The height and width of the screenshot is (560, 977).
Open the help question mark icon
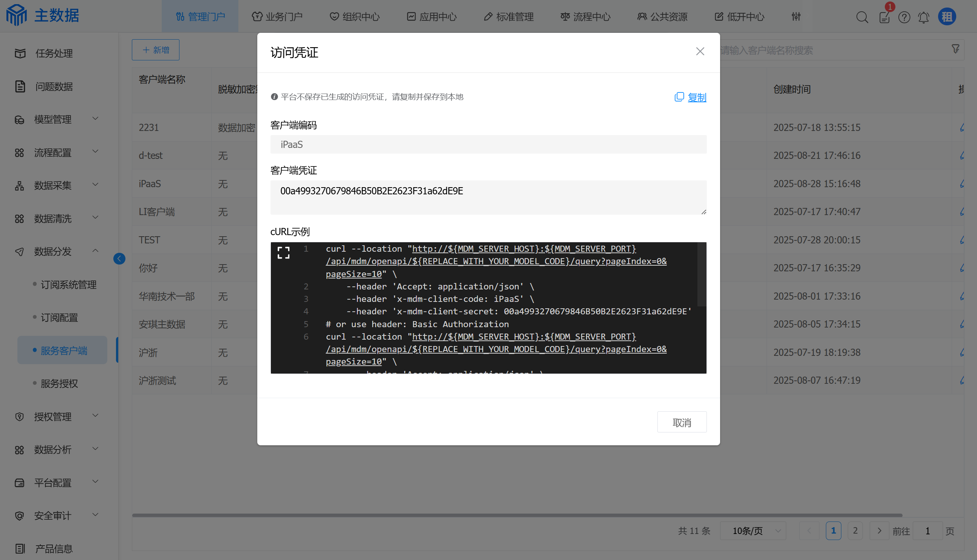click(904, 17)
